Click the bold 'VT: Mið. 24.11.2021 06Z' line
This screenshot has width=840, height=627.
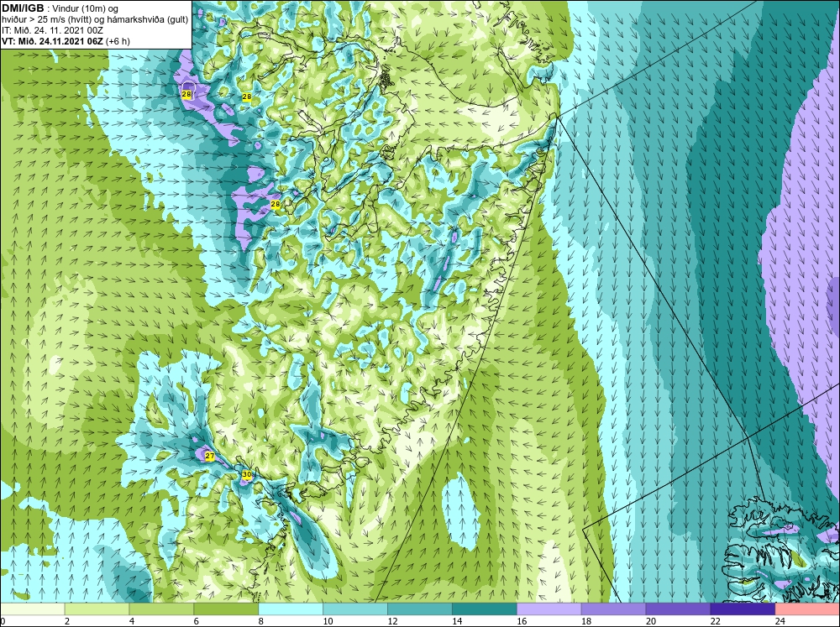[x=52, y=41]
